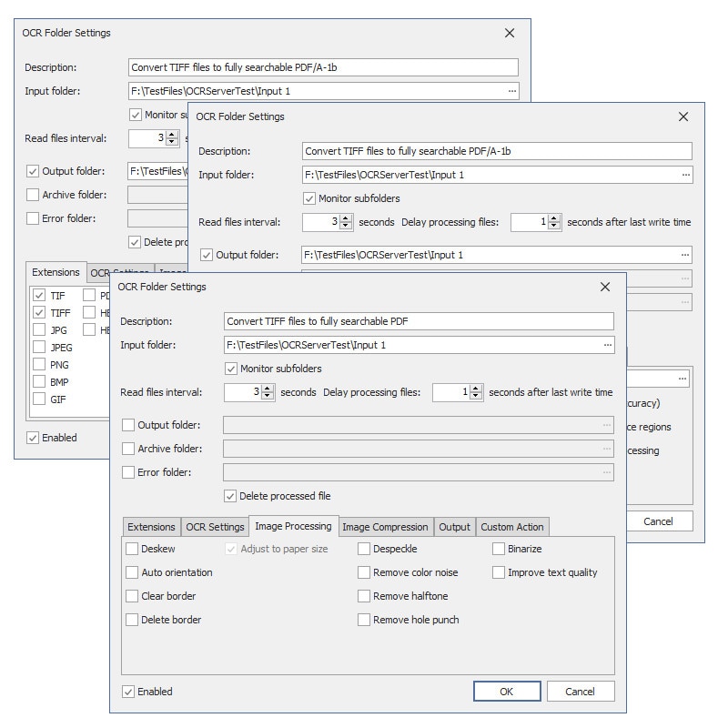Increase Delay processing files in middle dialog

tap(554, 218)
